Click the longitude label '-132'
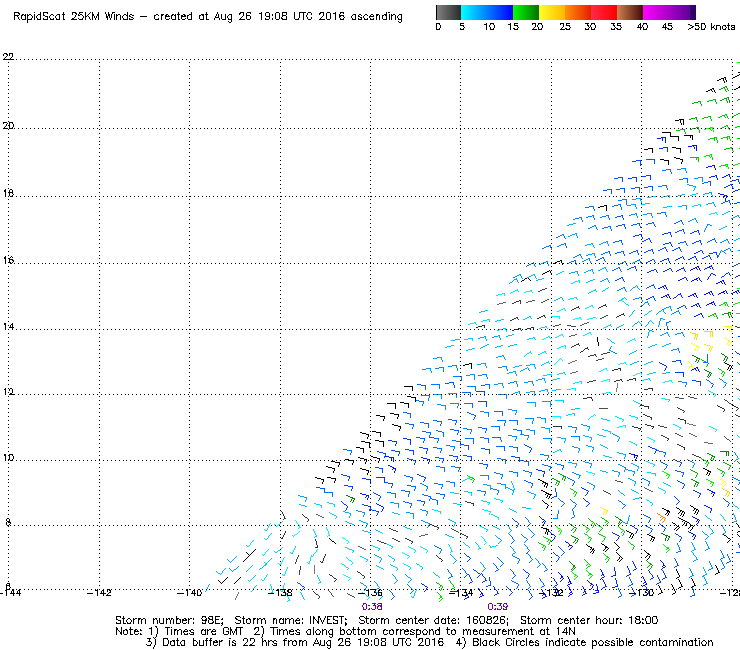This screenshot has width=740, height=650. [551, 593]
